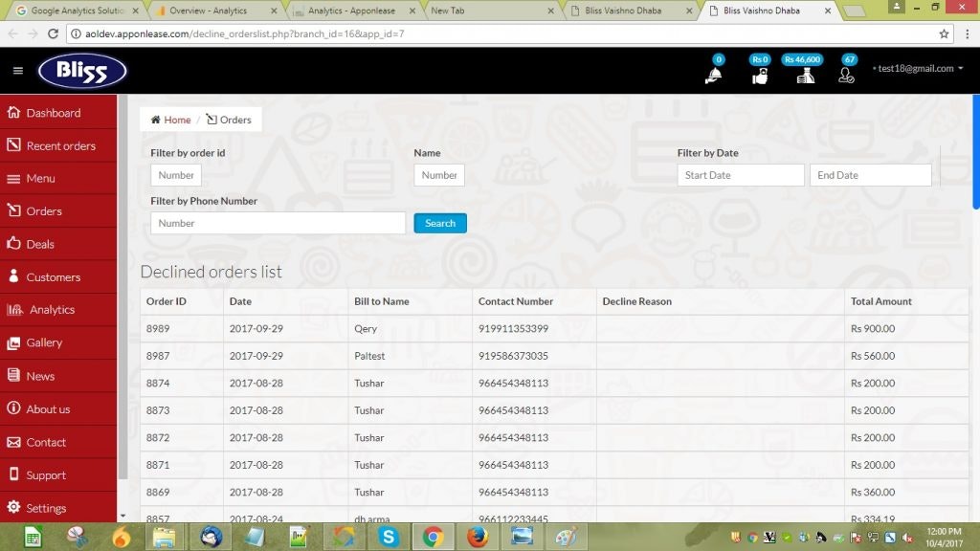Focus the Filter by Phone Number field
Viewport: 980px width, 551px height.
coord(278,223)
